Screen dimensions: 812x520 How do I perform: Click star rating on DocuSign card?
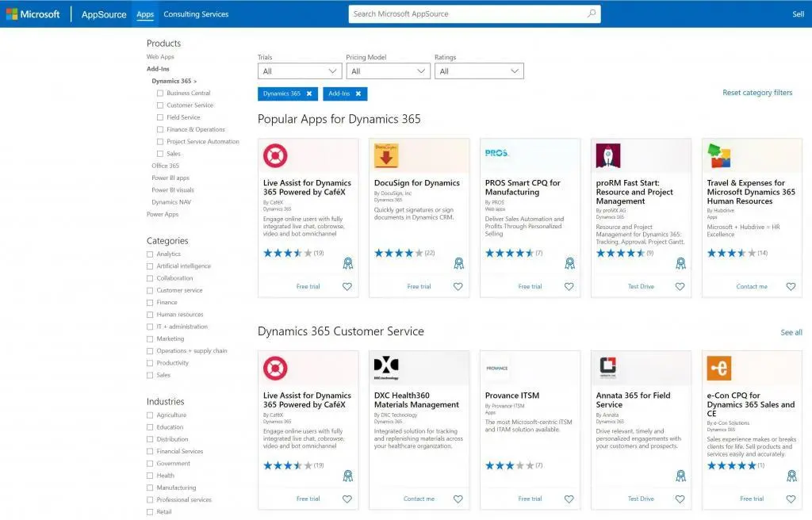[x=398, y=254]
